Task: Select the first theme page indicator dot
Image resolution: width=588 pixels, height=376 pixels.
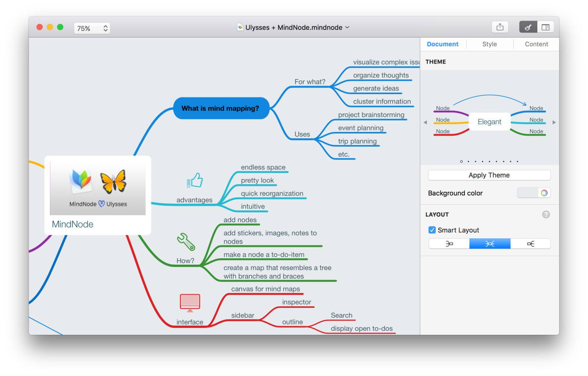Action: 462,161
